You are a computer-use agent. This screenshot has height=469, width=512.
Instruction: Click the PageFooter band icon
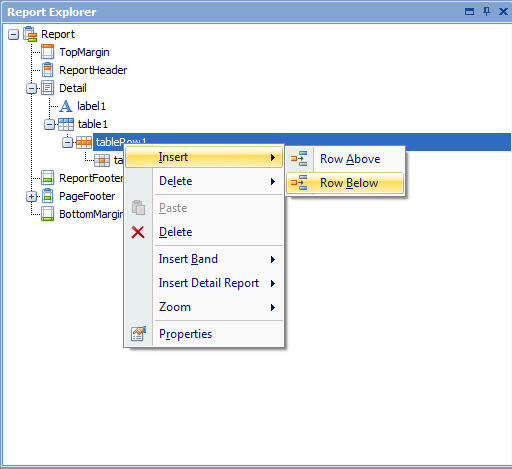48,196
